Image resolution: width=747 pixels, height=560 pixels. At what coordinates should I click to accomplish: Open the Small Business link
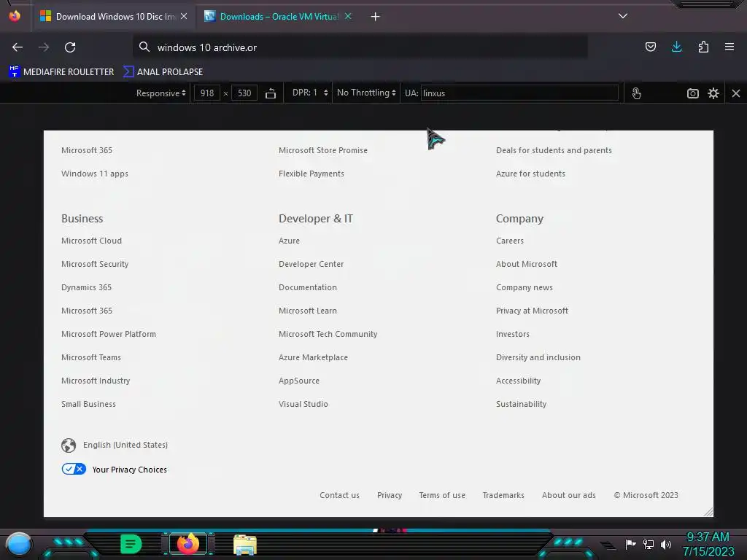[88, 404]
